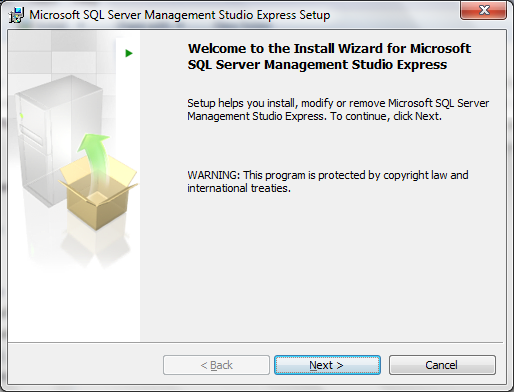Screen dimensions: 514x392
Task: Click the WARNING copyright notice text
Action: [x=328, y=181]
